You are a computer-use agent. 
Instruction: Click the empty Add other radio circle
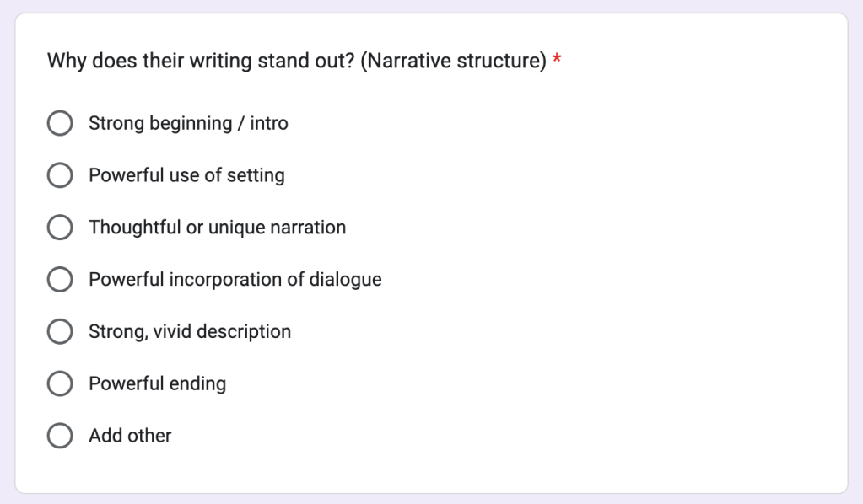59,436
